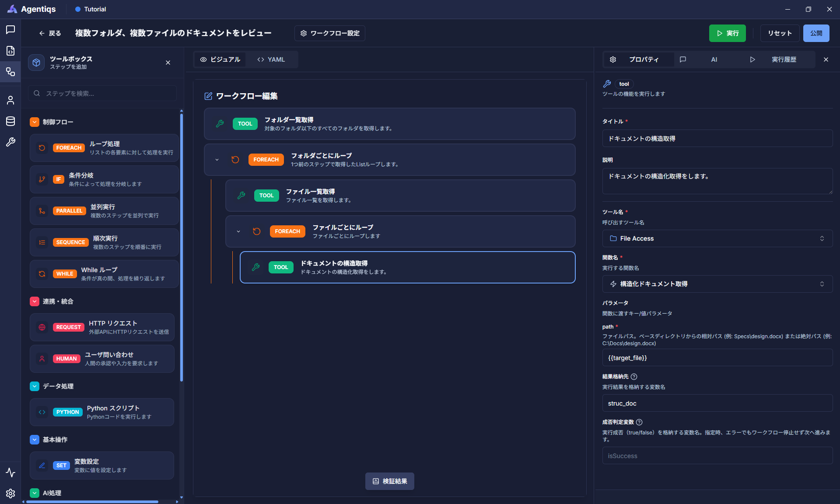
Task: Open the chat icon in left sidebar
Action: coord(10,30)
